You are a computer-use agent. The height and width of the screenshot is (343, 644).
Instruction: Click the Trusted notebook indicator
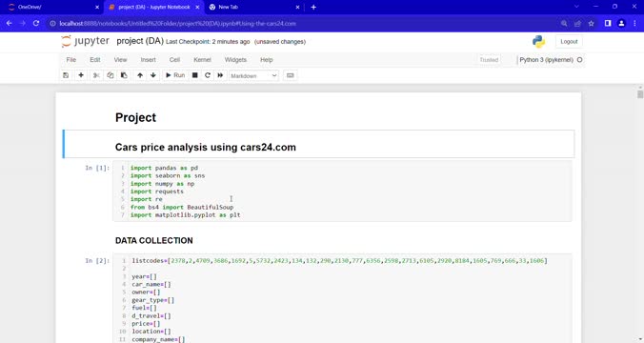click(x=489, y=60)
